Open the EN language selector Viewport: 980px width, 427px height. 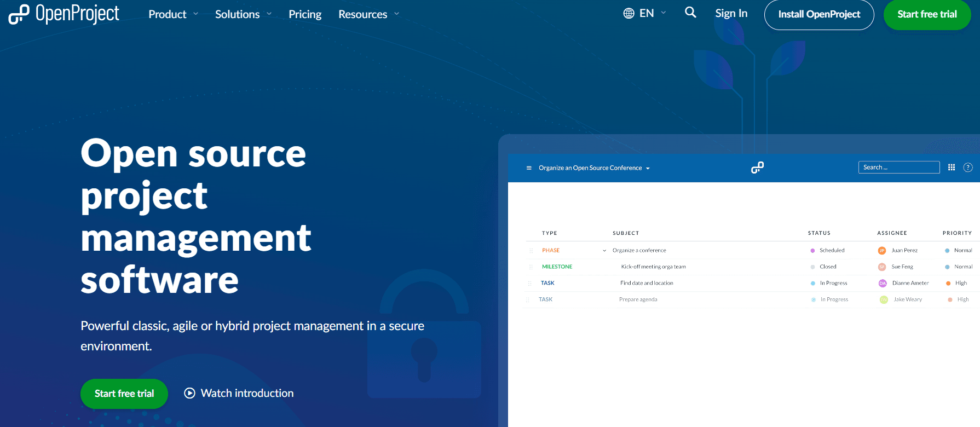point(645,13)
